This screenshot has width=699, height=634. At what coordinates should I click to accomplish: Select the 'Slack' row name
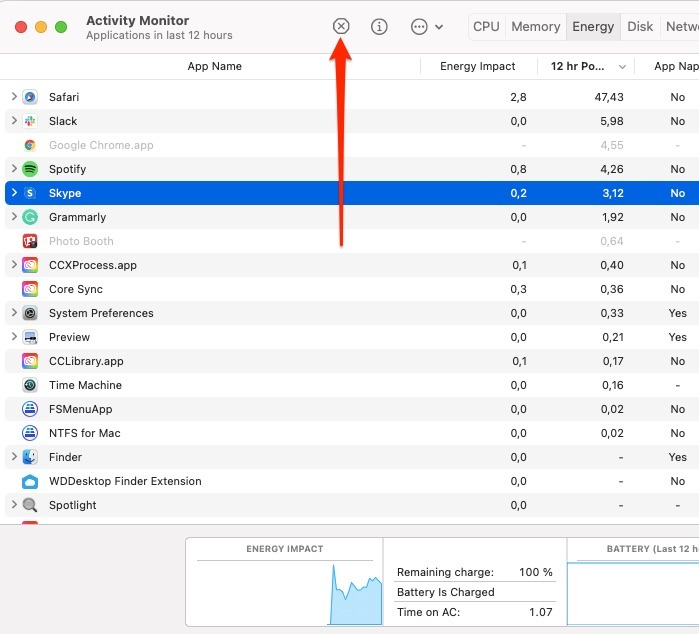coord(63,121)
